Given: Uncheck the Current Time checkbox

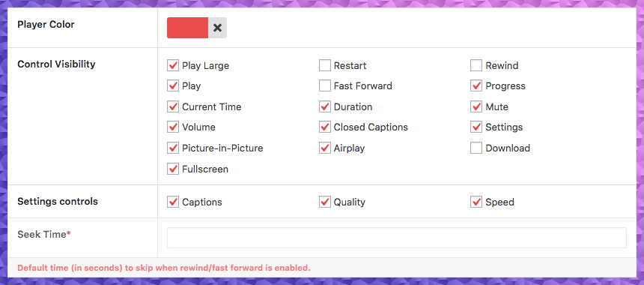Looking at the screenshot, I should coord(173,107).
